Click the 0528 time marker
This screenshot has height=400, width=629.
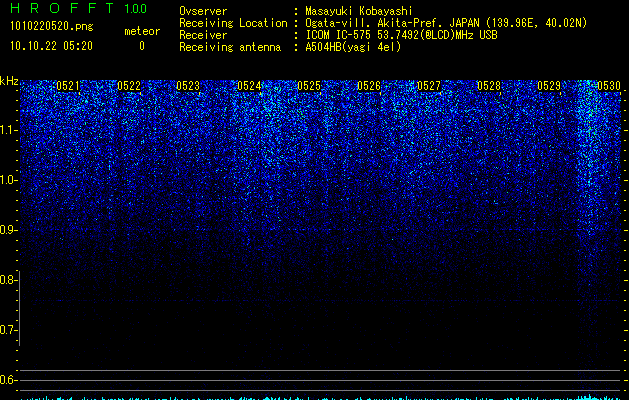pyautogui.click(x=489, y=86)
